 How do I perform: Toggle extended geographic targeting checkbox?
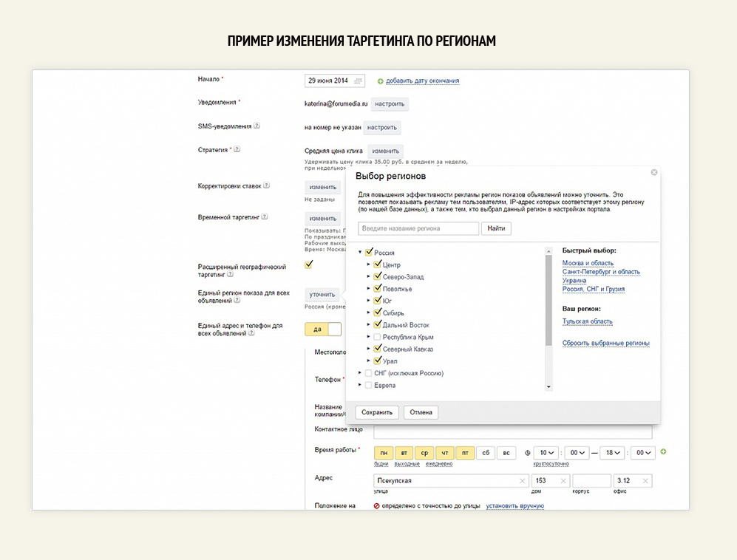tap(309, 264)
